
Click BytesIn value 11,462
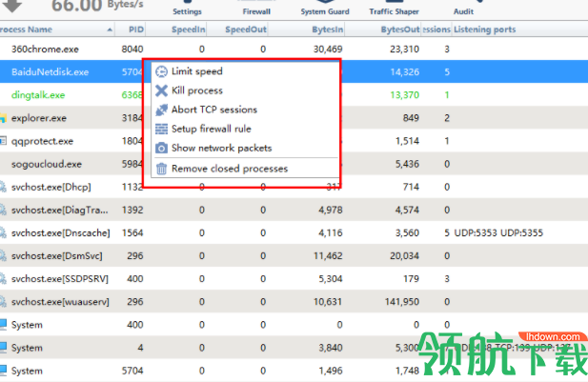pyautogui.click(x=328, y=255)
